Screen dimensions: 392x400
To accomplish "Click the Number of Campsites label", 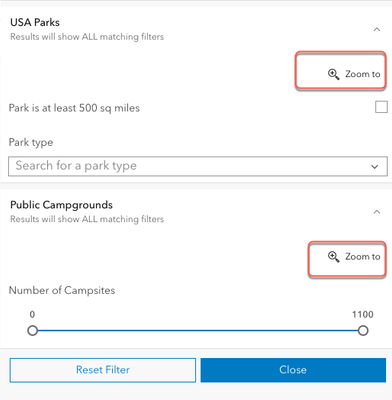I will point(62,290).
